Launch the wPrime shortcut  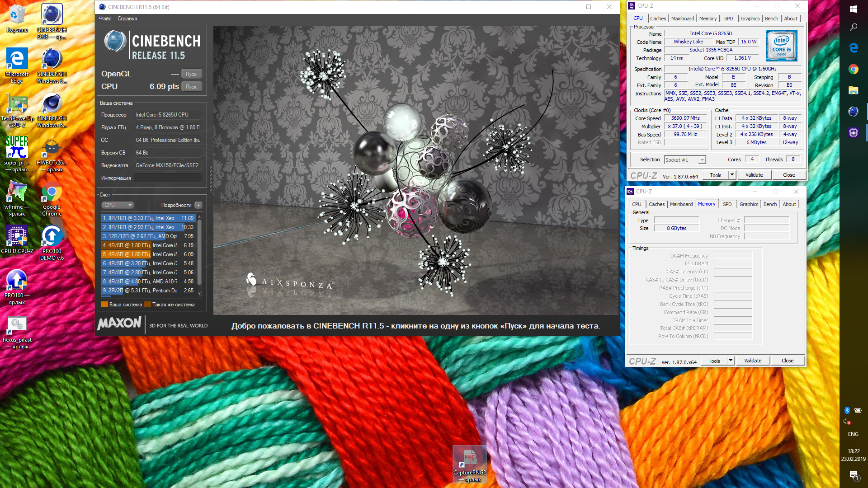point(17,198)
